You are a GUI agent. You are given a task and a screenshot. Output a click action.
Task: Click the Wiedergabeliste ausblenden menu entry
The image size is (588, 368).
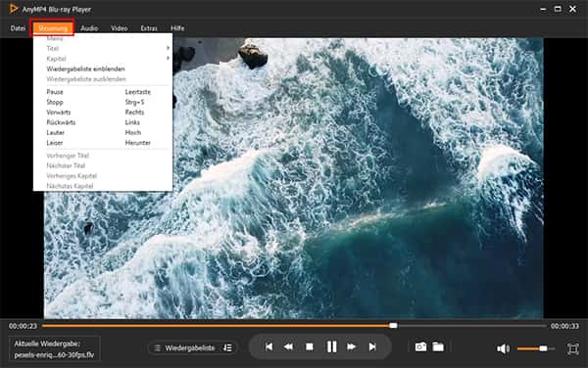click(86, 79)
